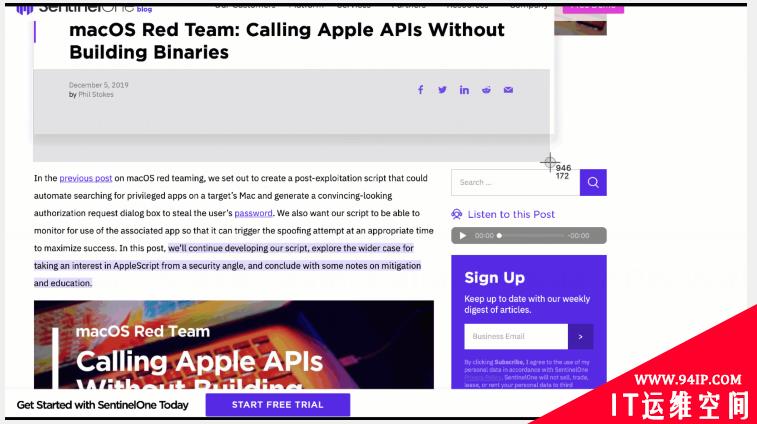Click the 'Sign Up' heading
Viewport: 757px width, 424px height.
click(x=494, y=278)
